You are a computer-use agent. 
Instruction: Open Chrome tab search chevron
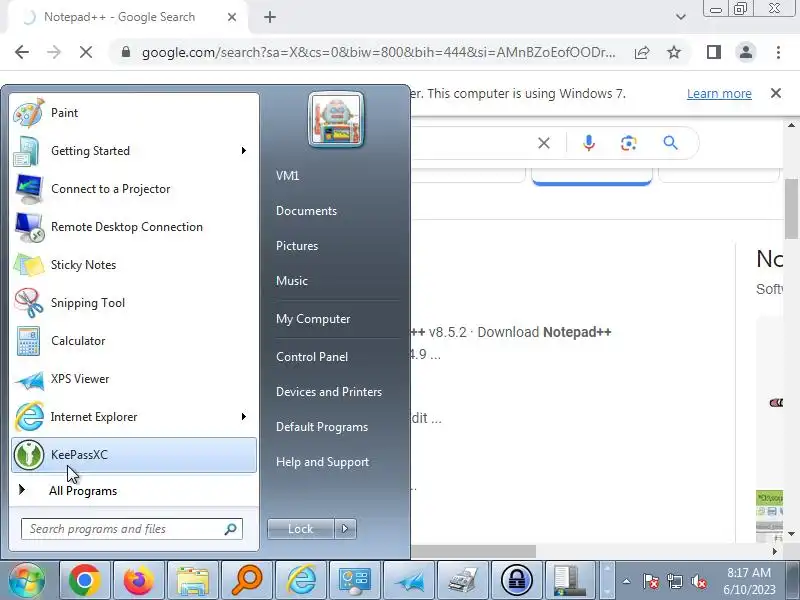tap(680, 17)
